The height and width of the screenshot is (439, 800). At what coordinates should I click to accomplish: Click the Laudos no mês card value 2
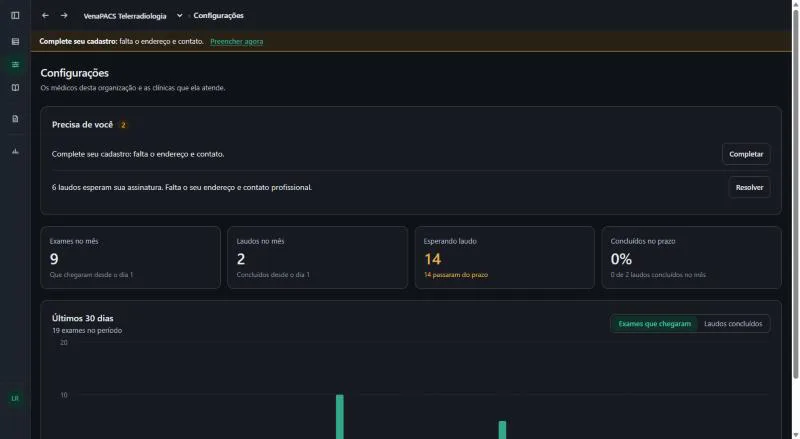pos(241,259)
